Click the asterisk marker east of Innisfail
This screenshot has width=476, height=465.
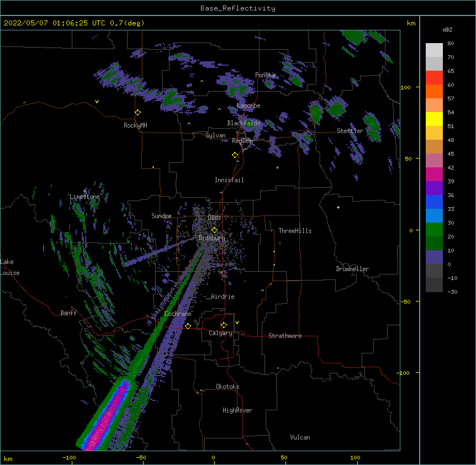tap(277, 168)
